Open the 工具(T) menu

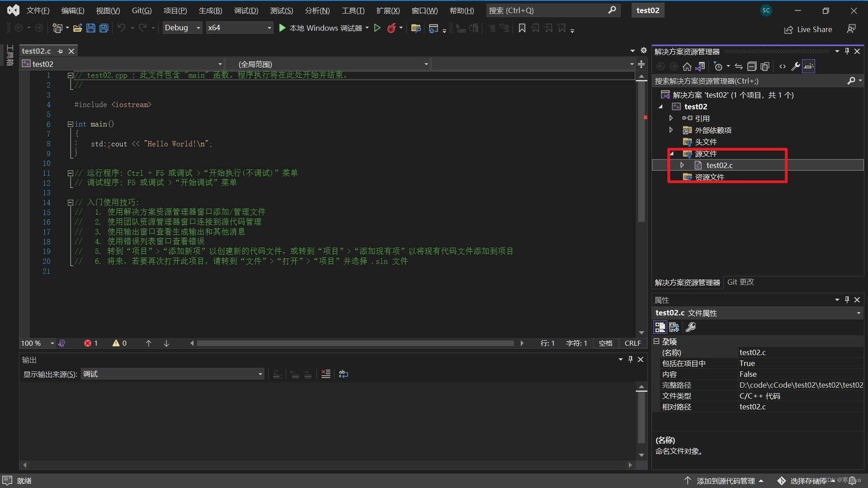click(x=353, y=10)
